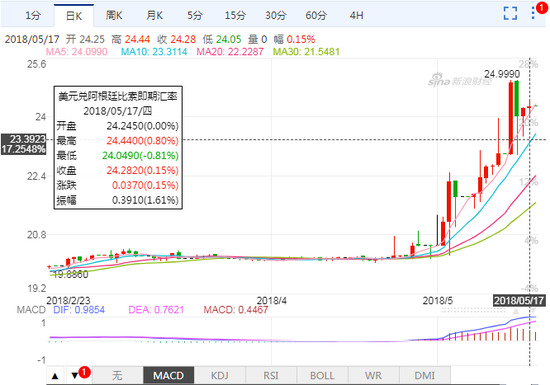Screen dimensions: 550x385
Task: Select the DMI indicator
Action: [x=424, y=376]
